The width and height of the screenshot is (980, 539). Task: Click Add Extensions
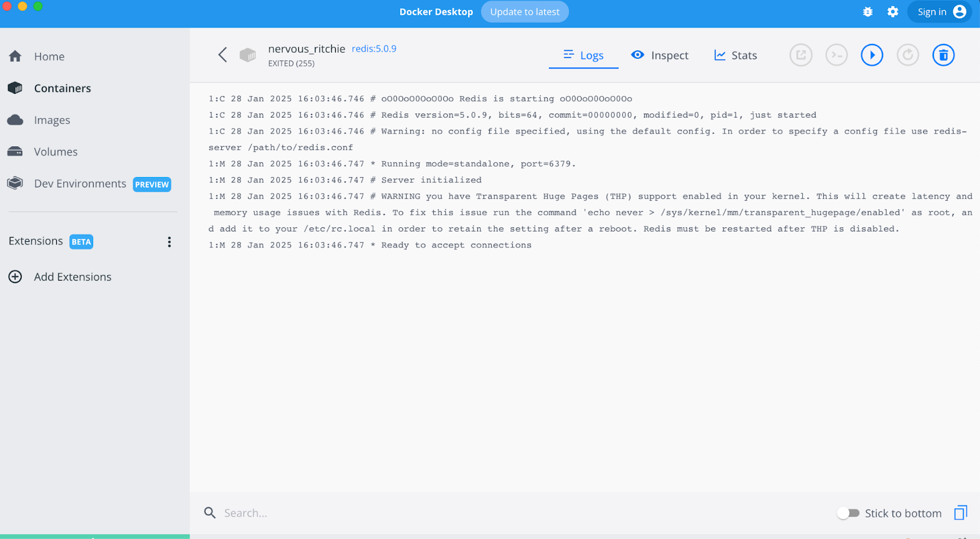coord(73,277)
